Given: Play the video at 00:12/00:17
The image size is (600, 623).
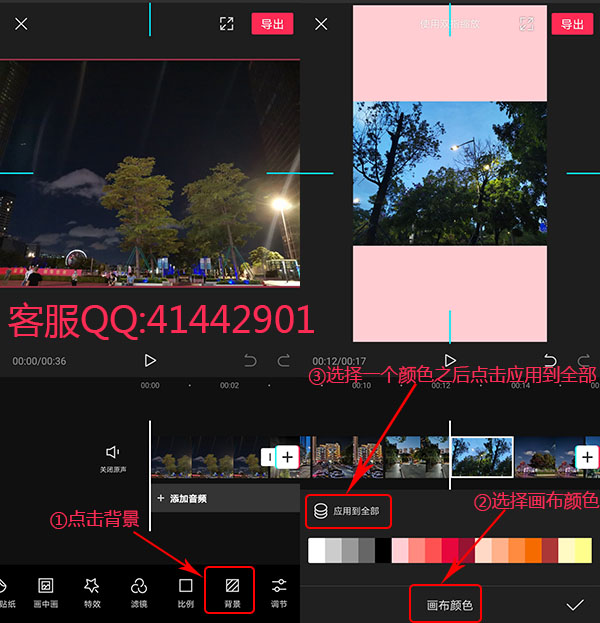Looking at the screenshot, I should point(450,360).
